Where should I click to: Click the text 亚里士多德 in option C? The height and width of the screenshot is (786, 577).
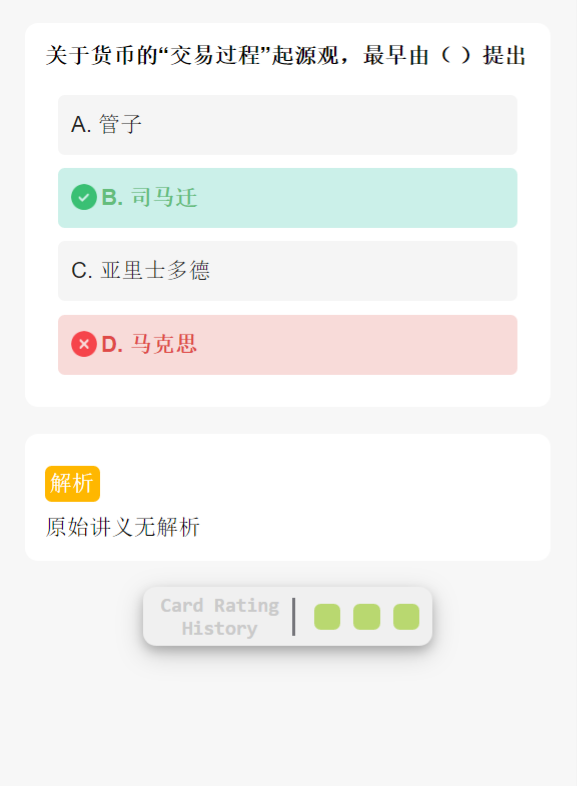point(155,271)
